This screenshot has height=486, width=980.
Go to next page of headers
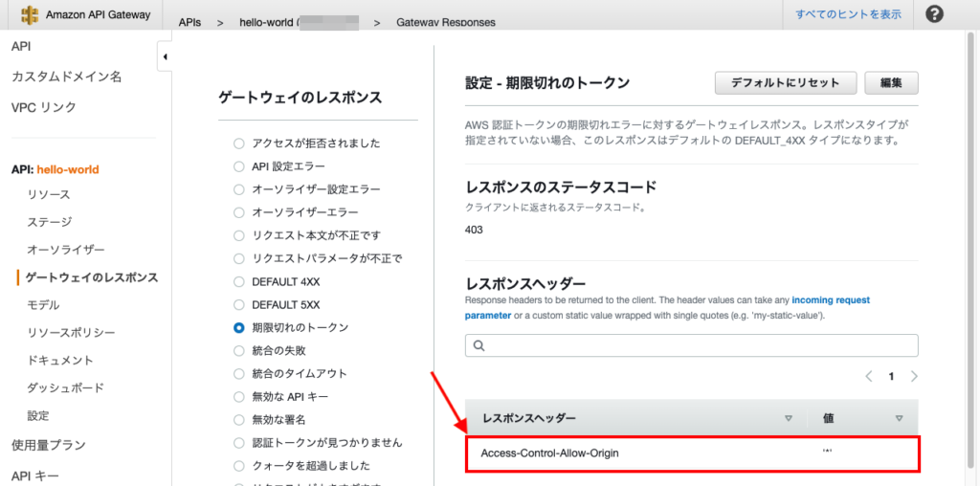[914, 376]
